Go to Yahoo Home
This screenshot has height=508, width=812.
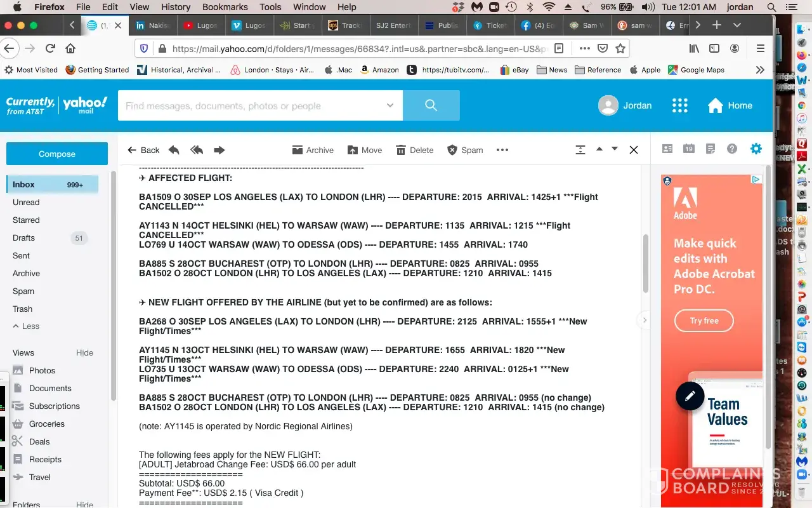tap(730, 105)
